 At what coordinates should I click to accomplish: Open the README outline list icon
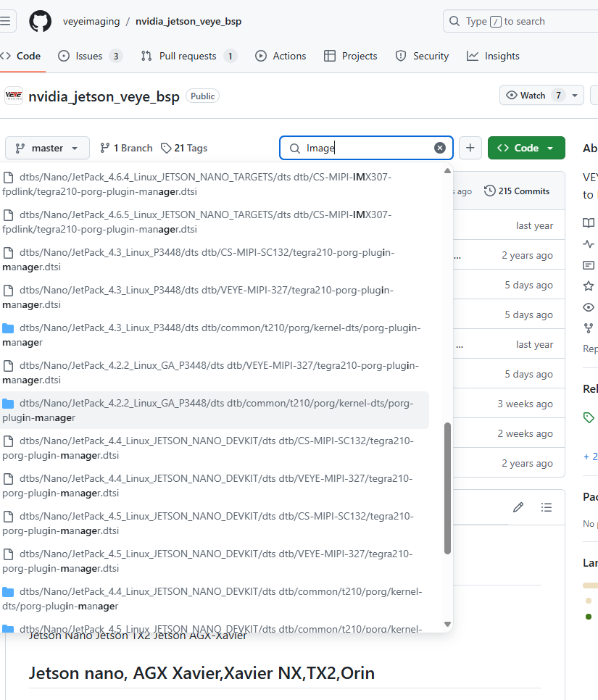point(547,507)
